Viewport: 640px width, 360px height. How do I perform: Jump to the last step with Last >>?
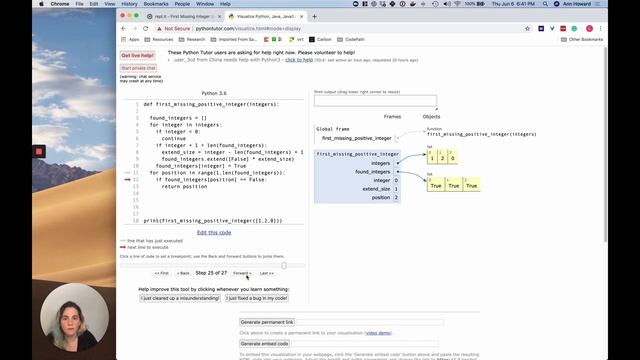point(267,273)
